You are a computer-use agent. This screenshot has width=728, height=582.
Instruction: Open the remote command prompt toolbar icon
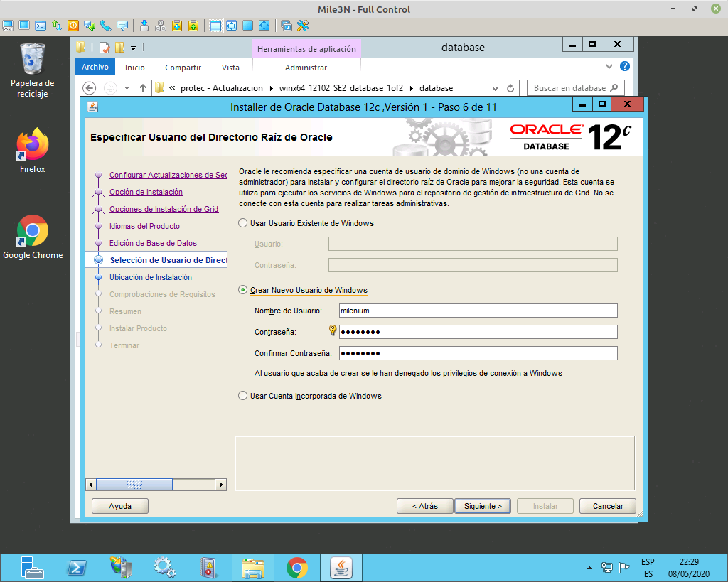(39, 26)
